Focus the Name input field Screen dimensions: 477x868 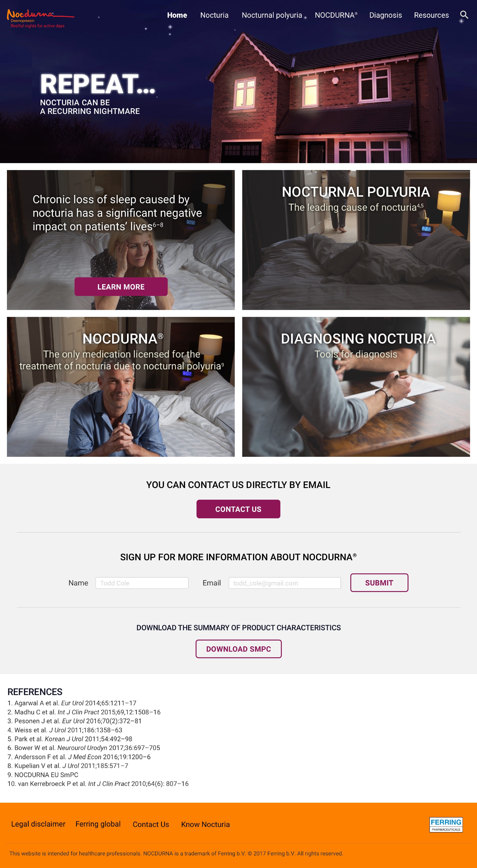click(142, 583)
